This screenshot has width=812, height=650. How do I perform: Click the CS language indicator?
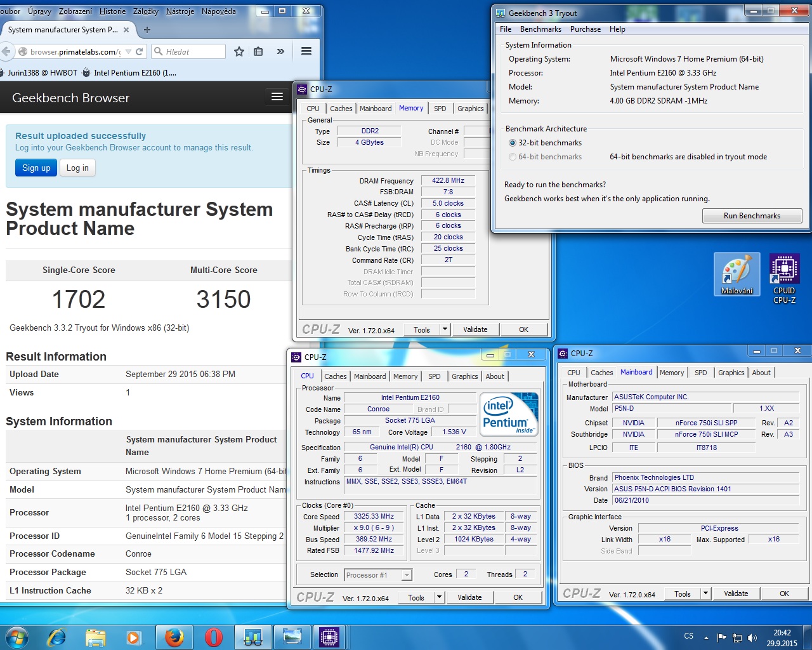689,636
